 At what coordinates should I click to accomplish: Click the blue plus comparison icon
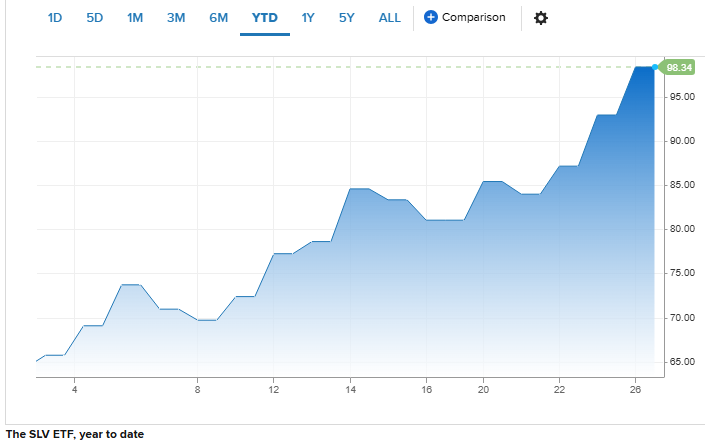[x=431, y=18]
